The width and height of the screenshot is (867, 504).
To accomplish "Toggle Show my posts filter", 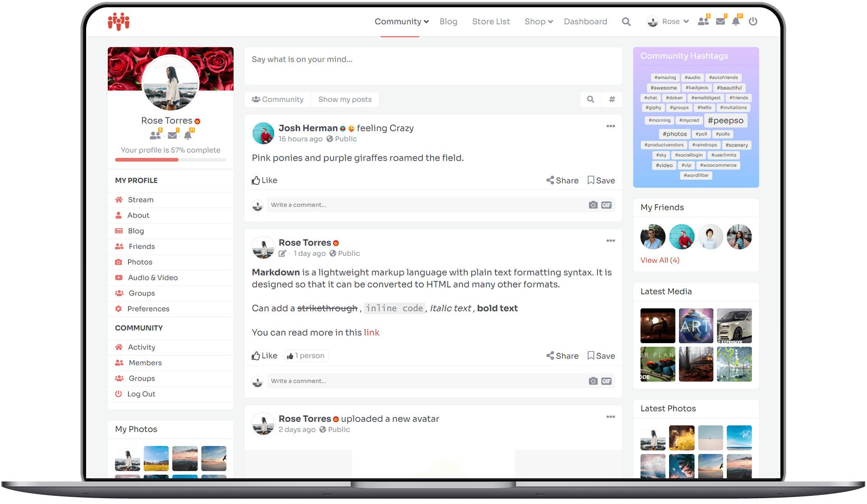I will (344, 99).
